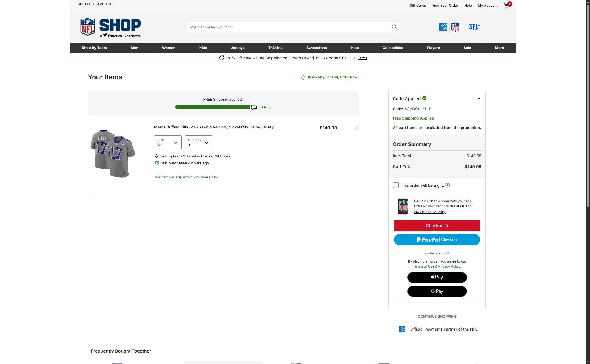Open the Privacy Policy link

point(449,266)
